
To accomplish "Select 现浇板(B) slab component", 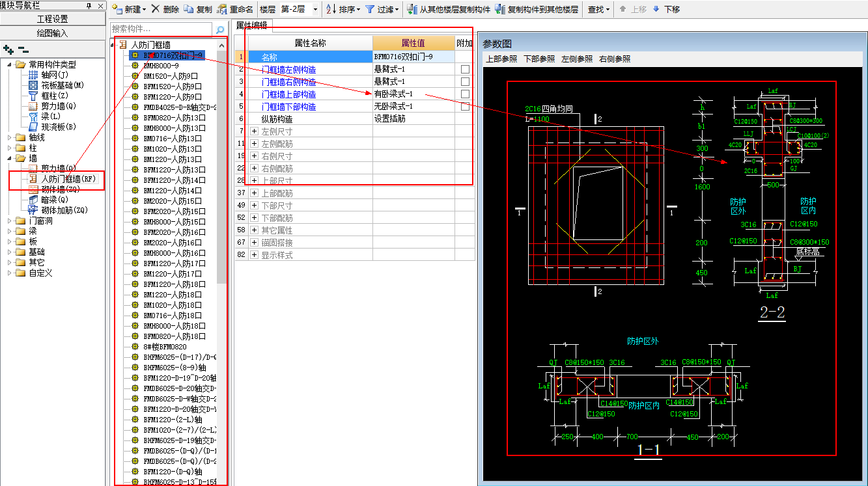I will pyautogui.click(x=52, y=127).
